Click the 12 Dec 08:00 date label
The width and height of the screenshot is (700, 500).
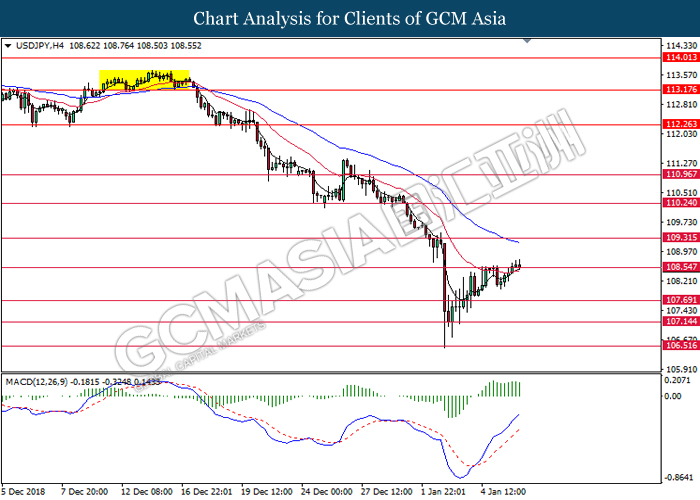click(147, 492)
